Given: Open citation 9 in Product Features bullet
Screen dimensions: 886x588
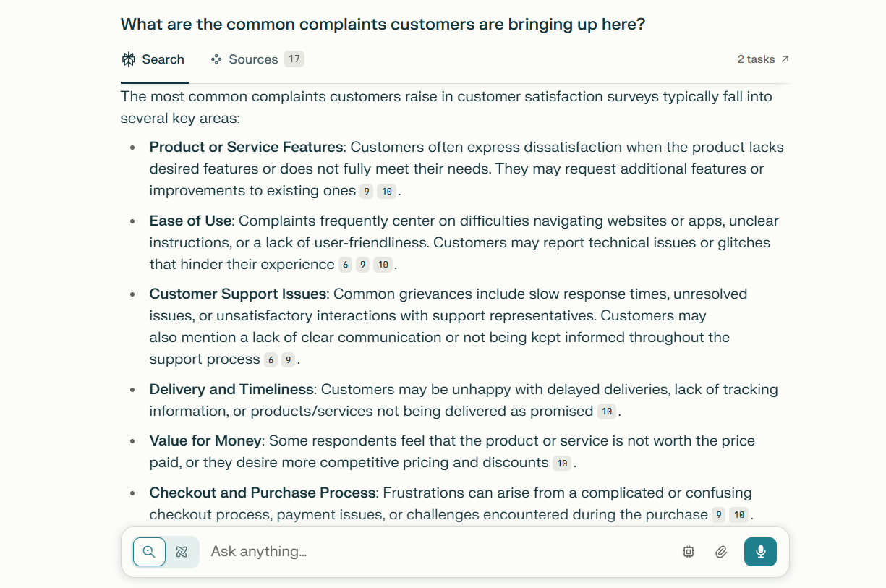Looking at the screenshot, I should [x=367, y=192].
